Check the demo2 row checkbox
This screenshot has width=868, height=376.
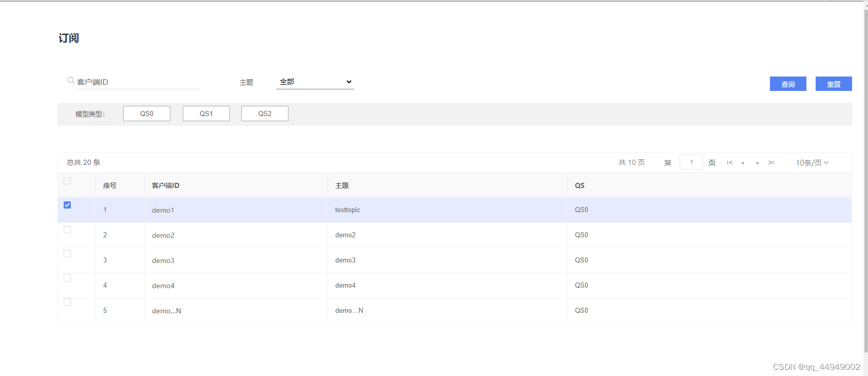click(67, 230)
